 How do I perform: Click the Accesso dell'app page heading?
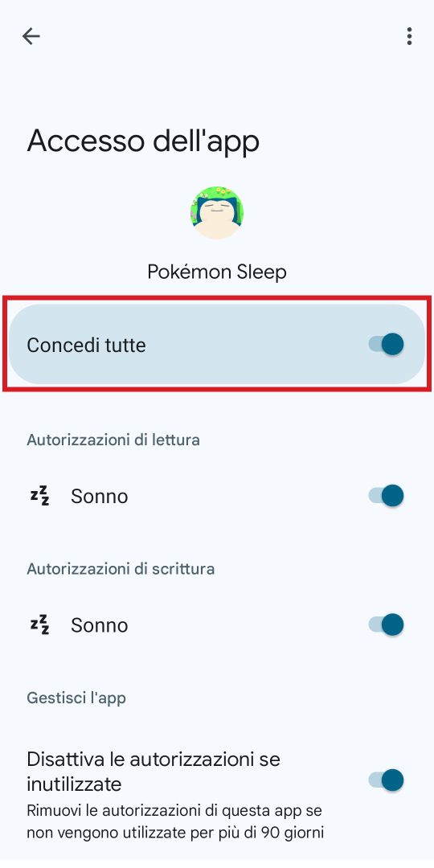click(143, 141)
